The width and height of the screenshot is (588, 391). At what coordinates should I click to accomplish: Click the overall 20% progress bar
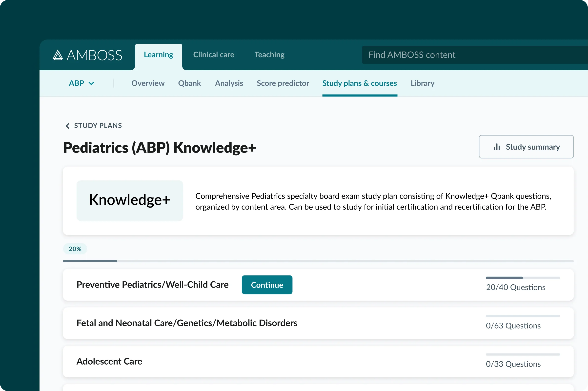point(318,261)
